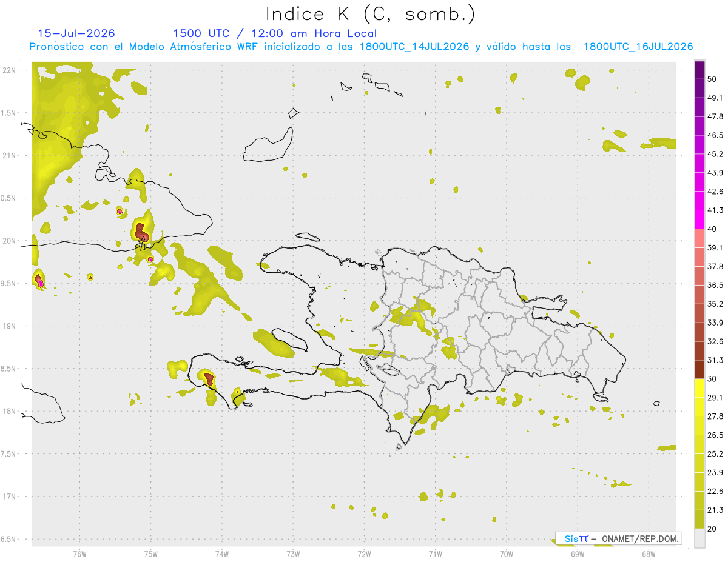
Task: Click the color bar label '32.6'
Action: coord(715,341)
